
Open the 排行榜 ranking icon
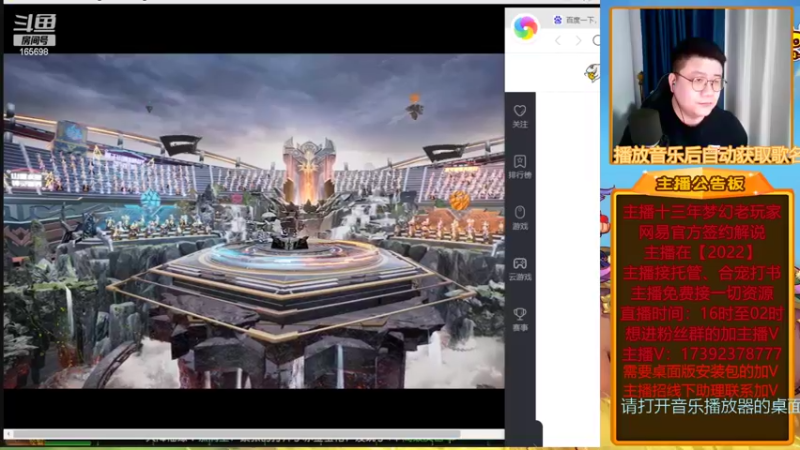click(x=520, y=162)
